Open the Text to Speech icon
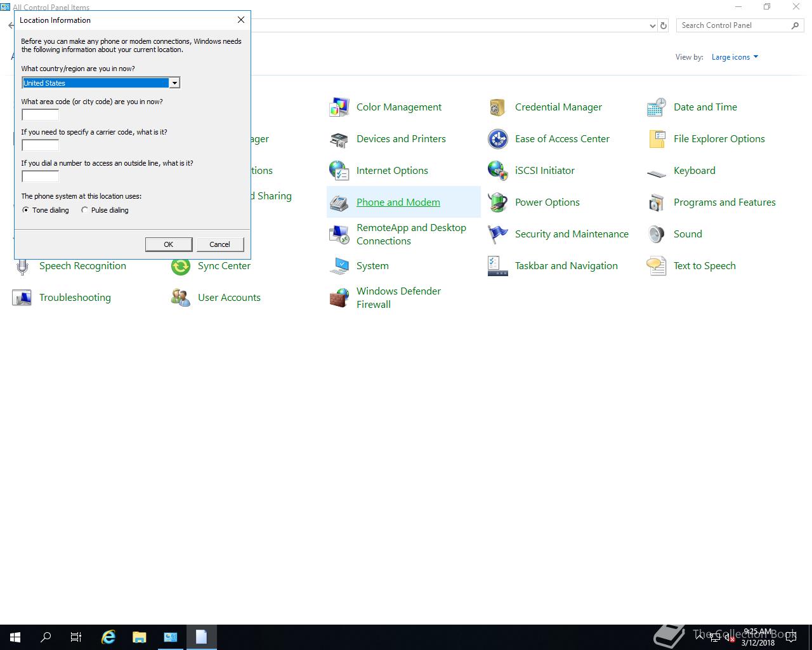Image resolution: width=812 pixels, height=650 pixels. tap(657, 266)
